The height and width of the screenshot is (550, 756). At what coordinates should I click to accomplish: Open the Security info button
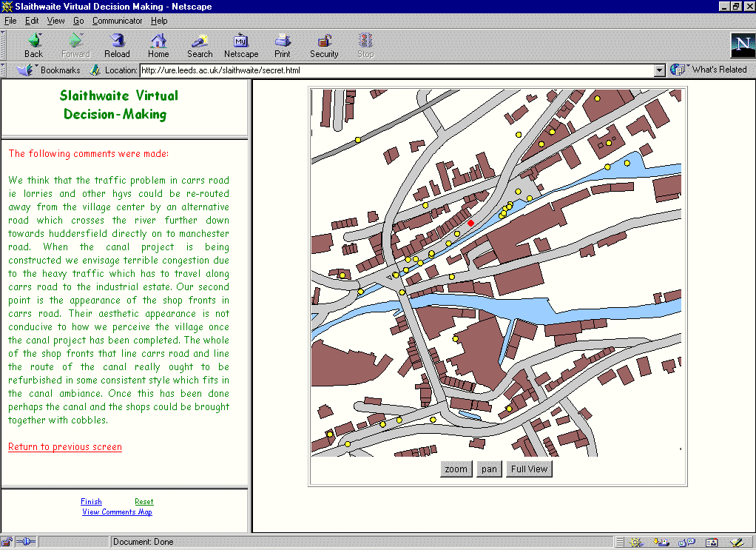[x=324, y=46]
